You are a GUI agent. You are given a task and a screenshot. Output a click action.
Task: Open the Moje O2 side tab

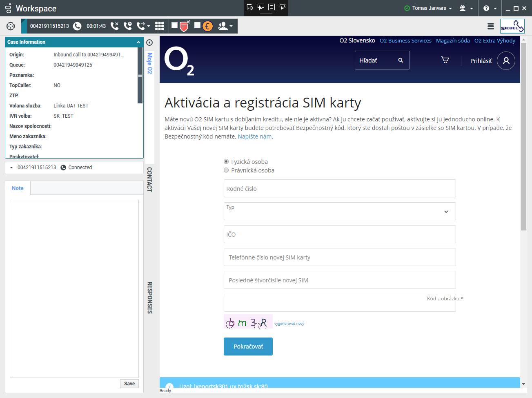(x=150, y=63)
